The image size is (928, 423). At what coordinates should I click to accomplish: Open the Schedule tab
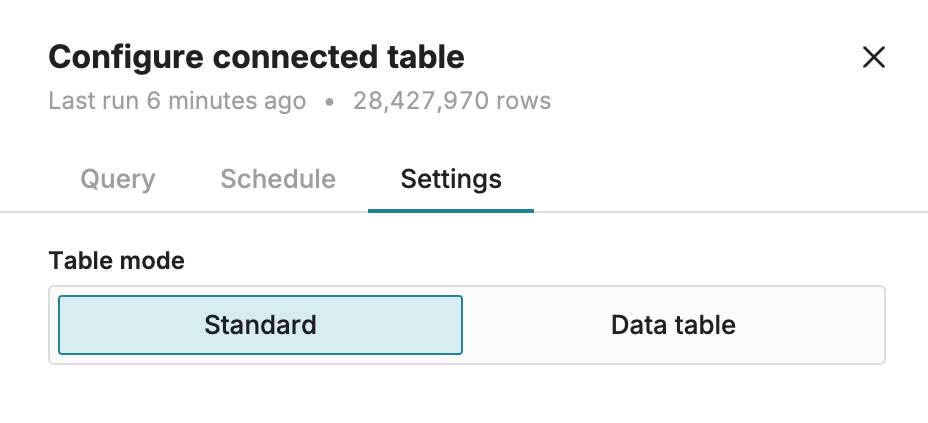click(278, 179)
